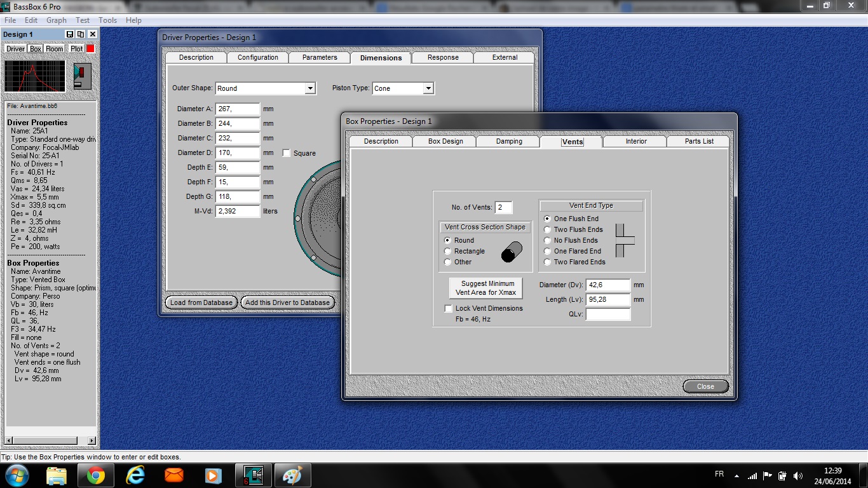Expand the Outer Shape dropdown
Viewport: 868px width, 488px height.
coord(310,88)
